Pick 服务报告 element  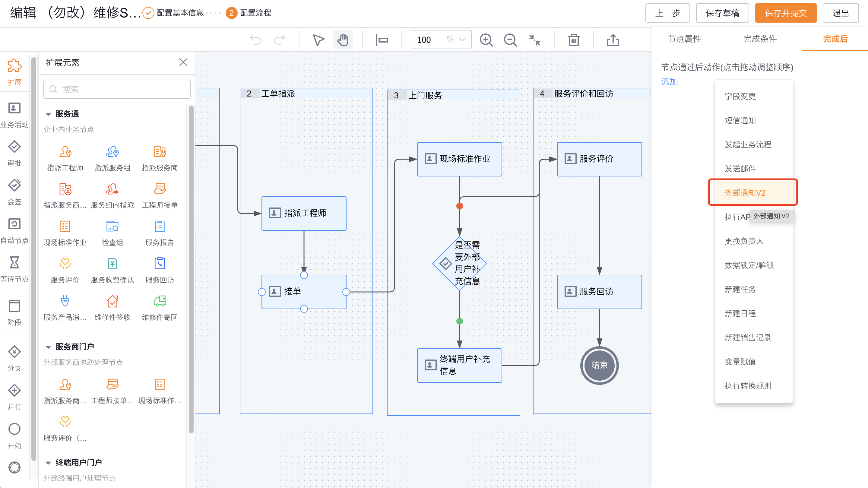tap(160, 233)
